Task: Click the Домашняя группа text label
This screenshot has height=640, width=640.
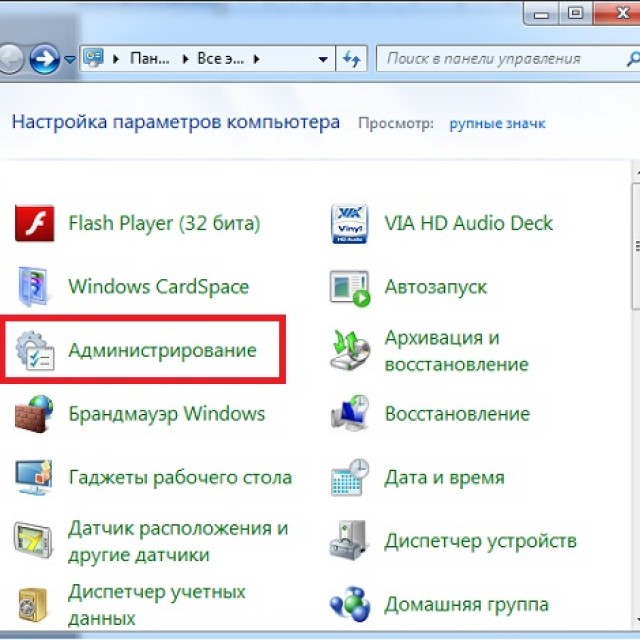Action: tap(467, 604)
